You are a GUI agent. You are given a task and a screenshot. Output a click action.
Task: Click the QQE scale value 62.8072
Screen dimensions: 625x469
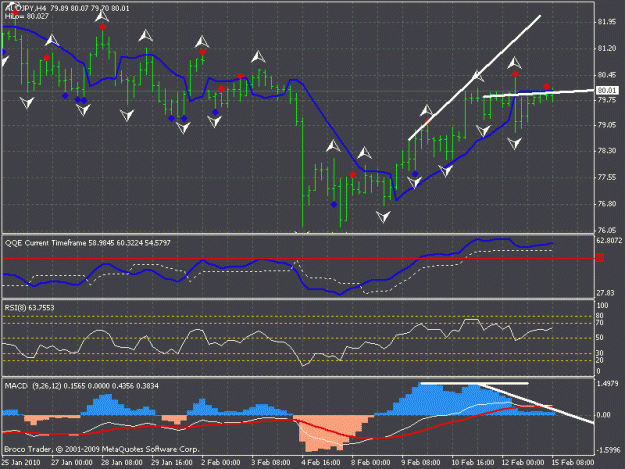point(609,241)
